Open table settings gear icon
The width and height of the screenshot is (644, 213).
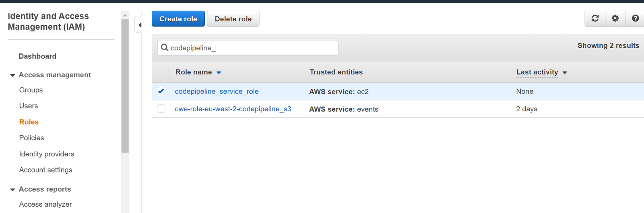point(615,18)
